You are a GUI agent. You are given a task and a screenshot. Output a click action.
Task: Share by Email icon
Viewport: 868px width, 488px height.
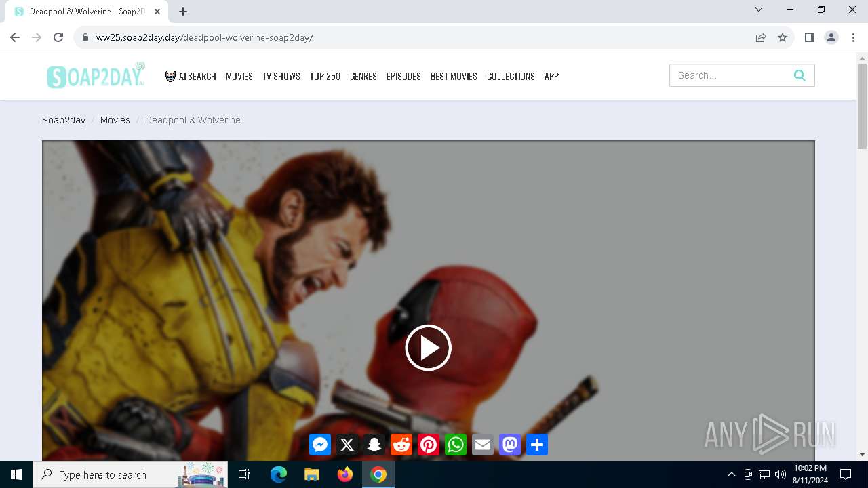[483, 445]
